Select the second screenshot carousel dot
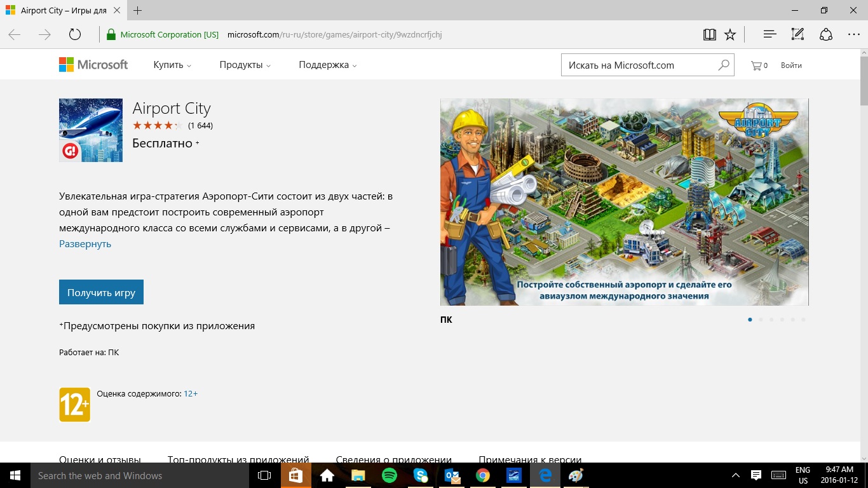This screenshot has width=868, height=488. click(761, 320)
